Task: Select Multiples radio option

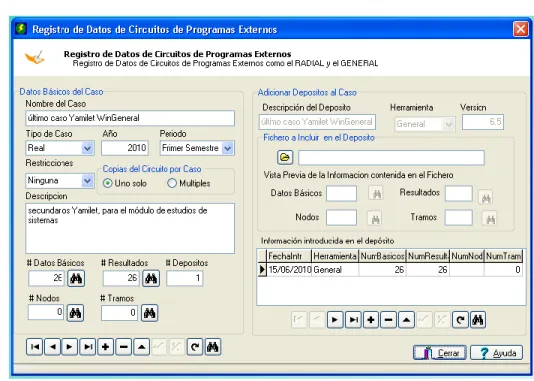Action: click(x=172, y=183)
